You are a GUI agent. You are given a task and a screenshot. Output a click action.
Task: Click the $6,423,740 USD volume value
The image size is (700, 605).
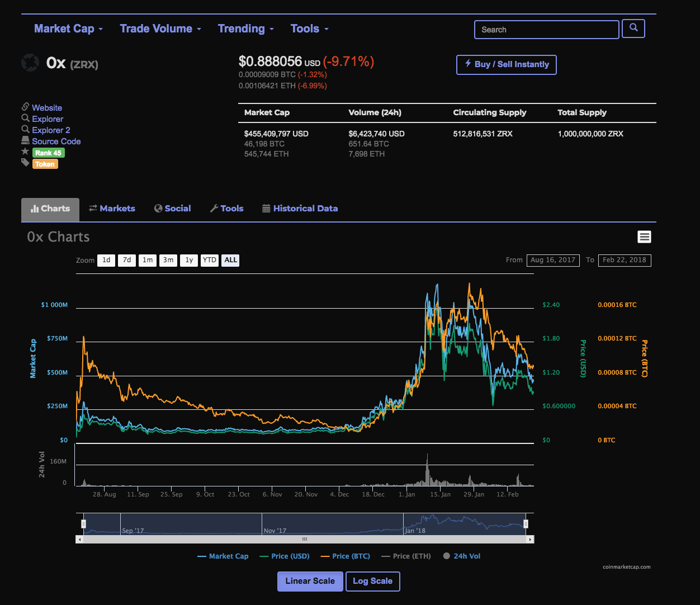tap(376, 134)
